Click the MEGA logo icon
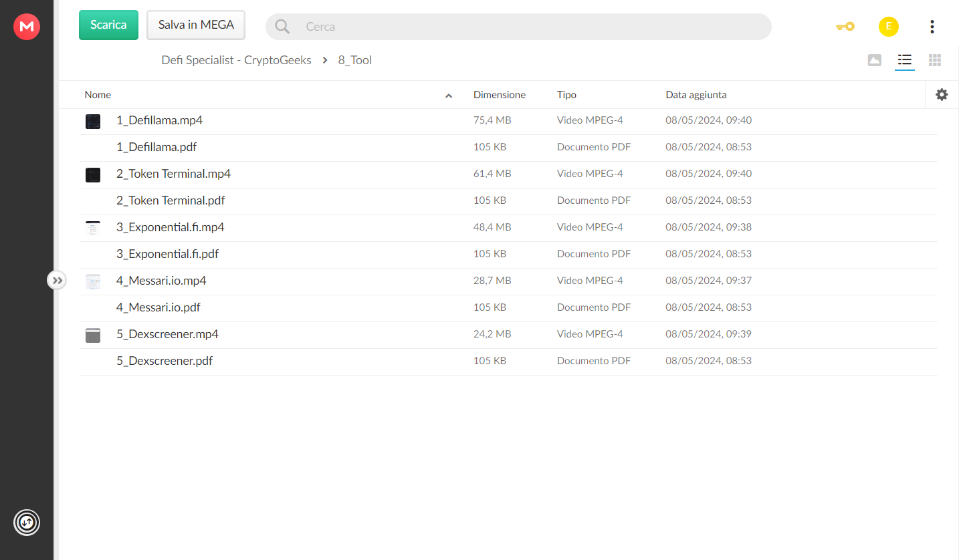Viewport: 959px width, 560px height. tap(27, 27)
